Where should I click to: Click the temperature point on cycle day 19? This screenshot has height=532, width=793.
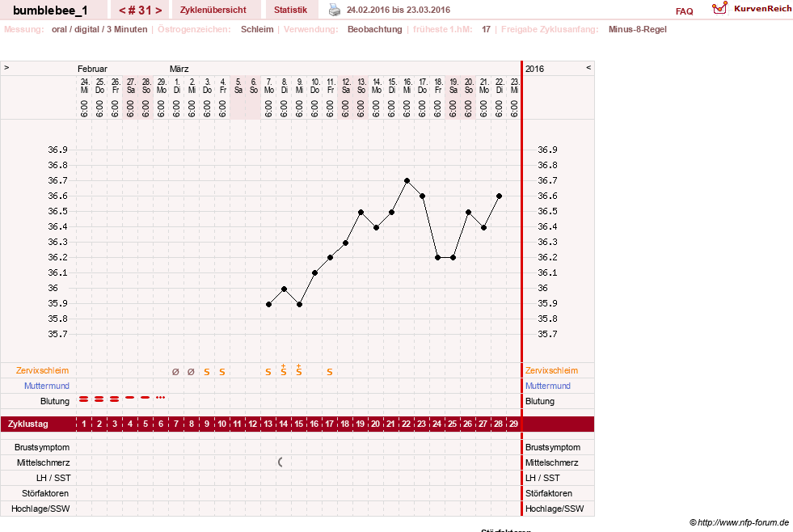[x=361, y=213]
